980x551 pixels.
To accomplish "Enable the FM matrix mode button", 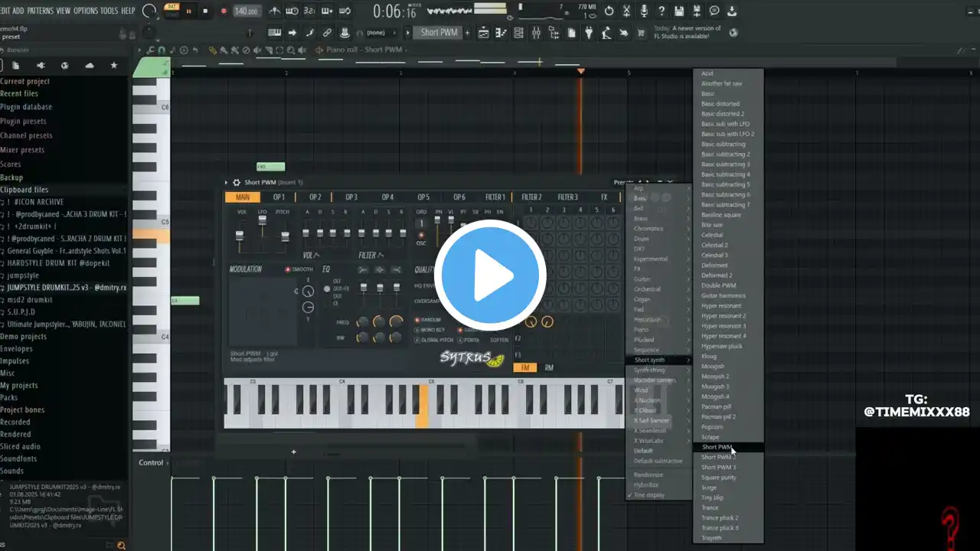I will coord(525,367).
